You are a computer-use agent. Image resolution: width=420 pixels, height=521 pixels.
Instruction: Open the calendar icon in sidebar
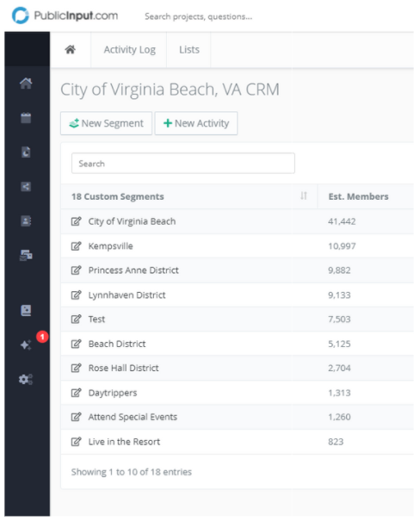point(26,118)
